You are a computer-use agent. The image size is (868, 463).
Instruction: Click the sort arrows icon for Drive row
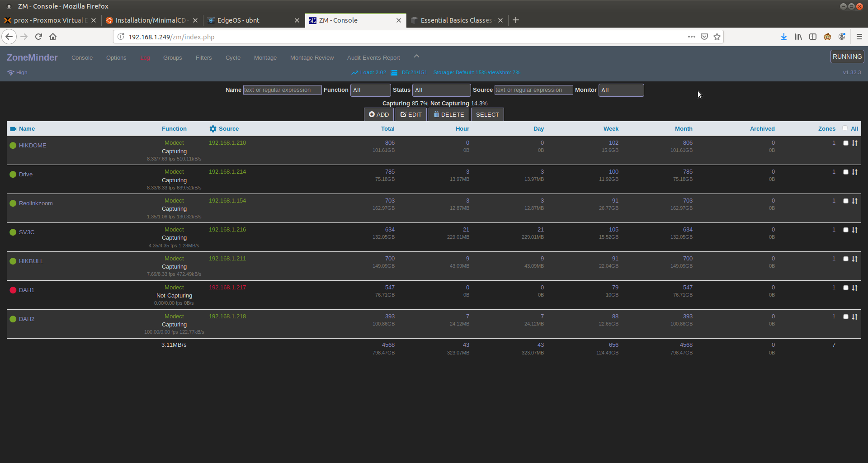(x=854, y=172)
